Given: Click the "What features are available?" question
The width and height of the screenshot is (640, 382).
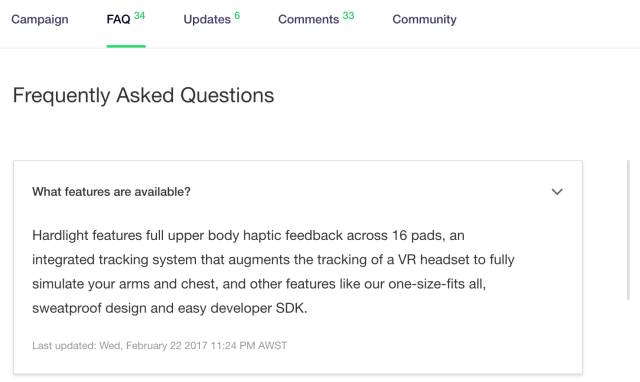Looking at the screenshot, I should [x=111, y=192].
